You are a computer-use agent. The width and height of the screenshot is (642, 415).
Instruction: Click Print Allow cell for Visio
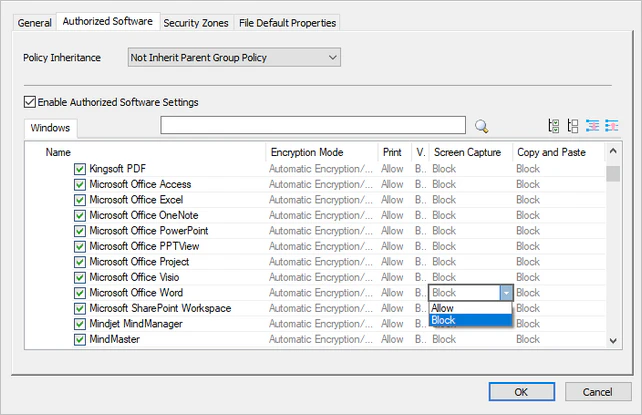pos(392,278)
